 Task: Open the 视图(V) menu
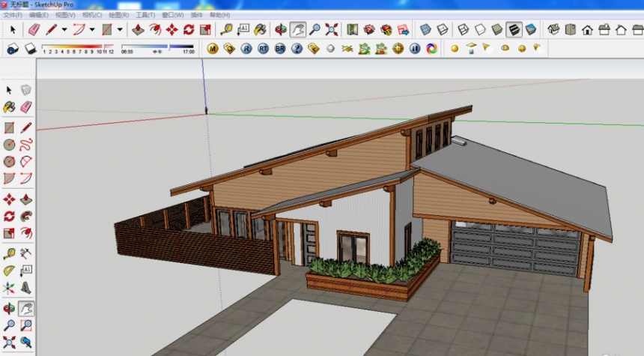tap(65, 15)
